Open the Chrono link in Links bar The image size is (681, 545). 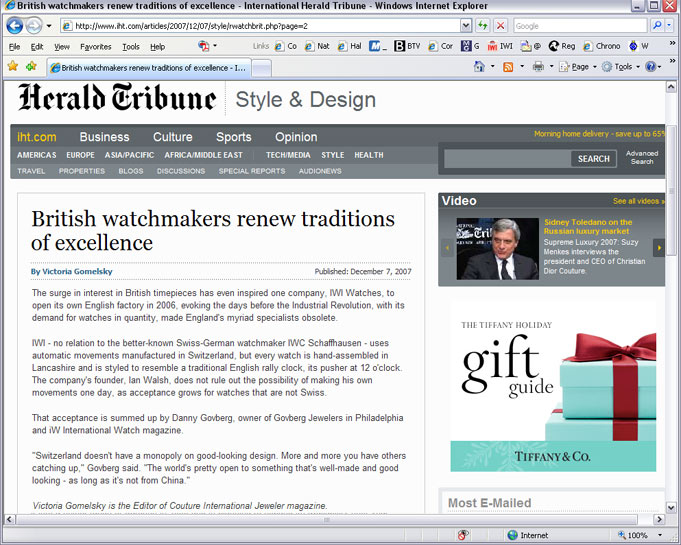(x=602, y=46)
